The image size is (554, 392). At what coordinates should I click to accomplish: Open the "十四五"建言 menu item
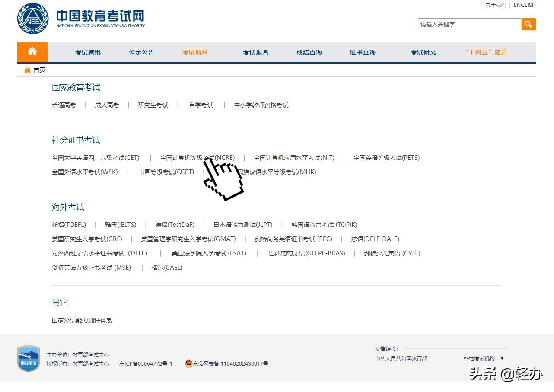click(x=486, y=52)
